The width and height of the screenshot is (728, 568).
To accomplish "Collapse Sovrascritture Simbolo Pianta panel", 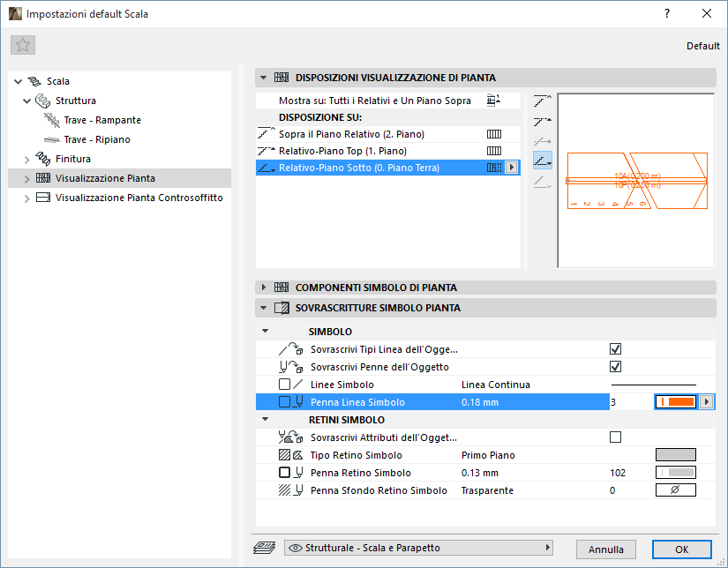I will pyautogui.click(x=263, y=308).
